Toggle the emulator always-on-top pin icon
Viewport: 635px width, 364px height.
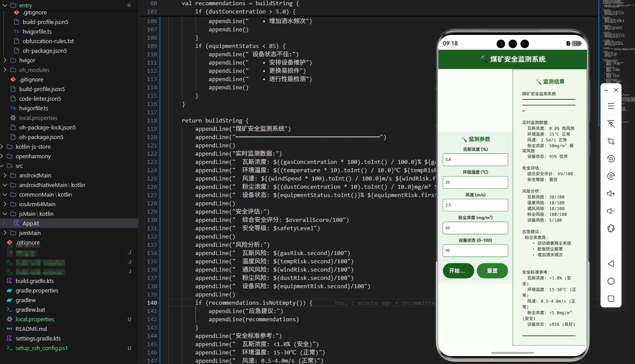click(611, 124)
